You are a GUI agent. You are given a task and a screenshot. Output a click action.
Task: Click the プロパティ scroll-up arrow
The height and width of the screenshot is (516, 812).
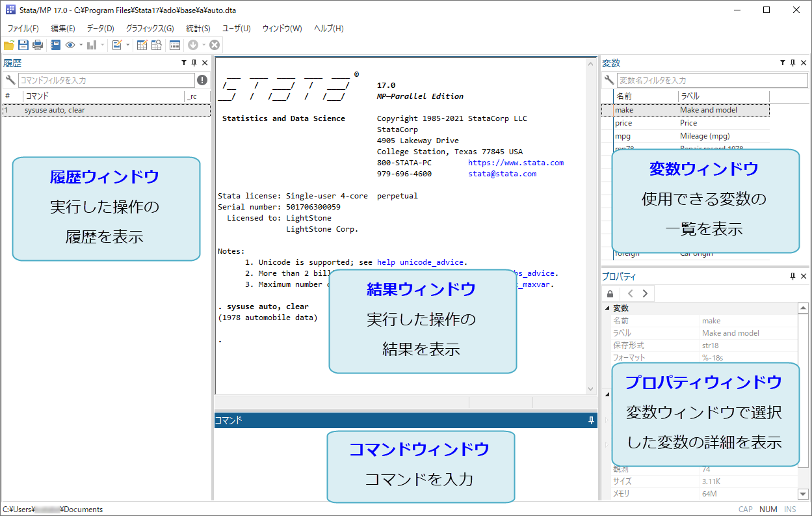804,308
